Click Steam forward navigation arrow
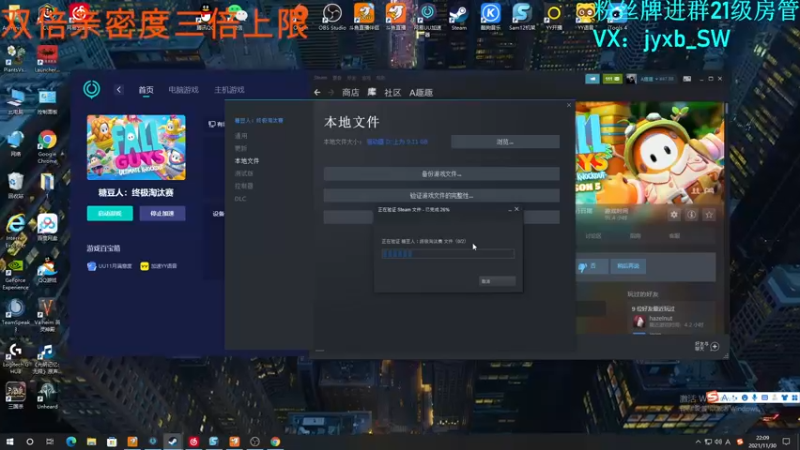 (x=331, y=92)
